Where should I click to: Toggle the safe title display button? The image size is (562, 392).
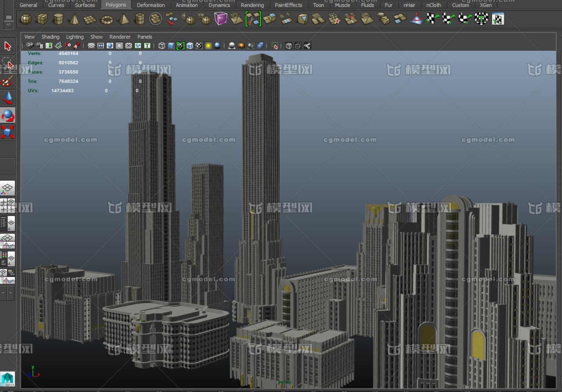tap(147, 46)
